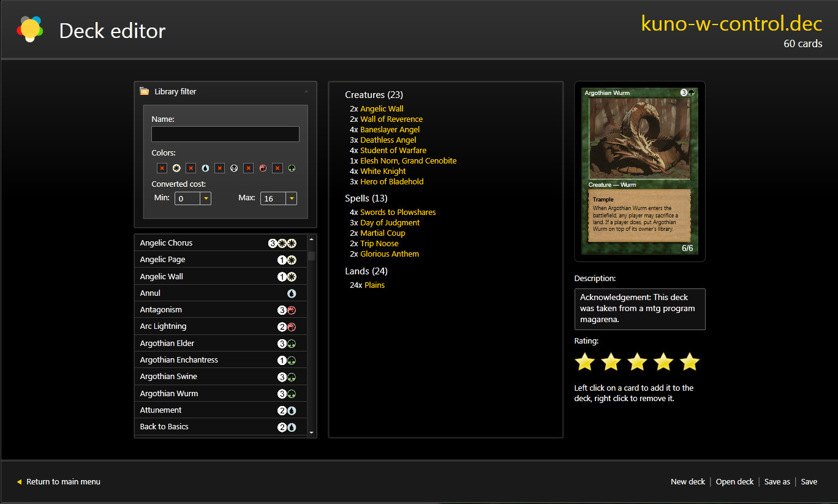This screenshot has width=838, height=504.
Task: Collapse the Library filter panel
Action: [x=306, y=91]
